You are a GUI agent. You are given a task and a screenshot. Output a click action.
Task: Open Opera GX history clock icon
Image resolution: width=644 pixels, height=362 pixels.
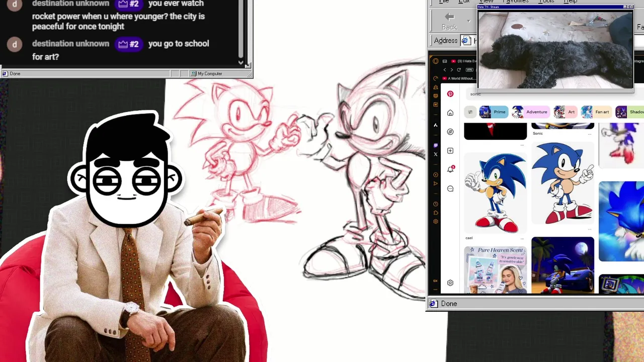[x=436, y=204]
